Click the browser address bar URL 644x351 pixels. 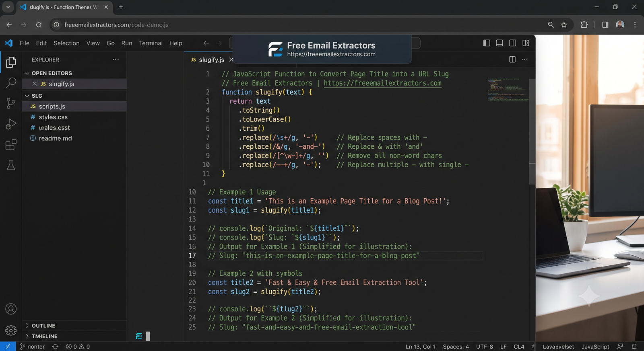[x=116, y=25]
